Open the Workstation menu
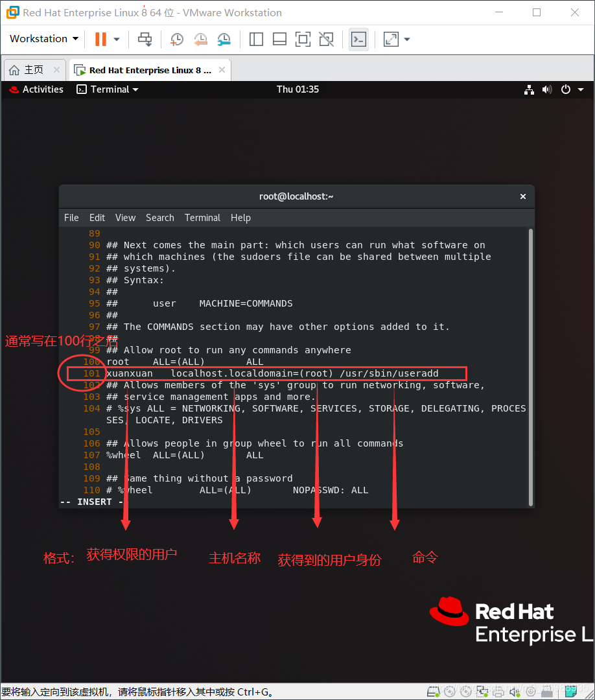 (43, 39)
